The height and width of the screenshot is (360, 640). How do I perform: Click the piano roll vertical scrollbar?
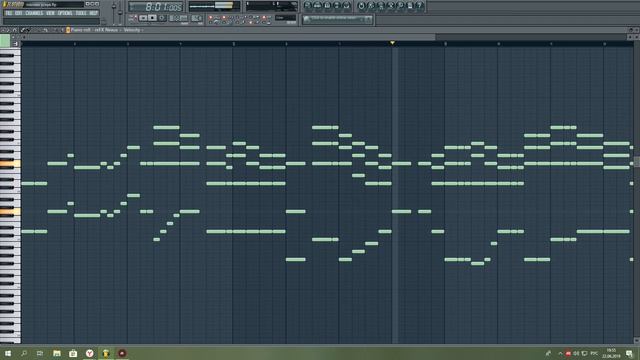coord(637,162)
